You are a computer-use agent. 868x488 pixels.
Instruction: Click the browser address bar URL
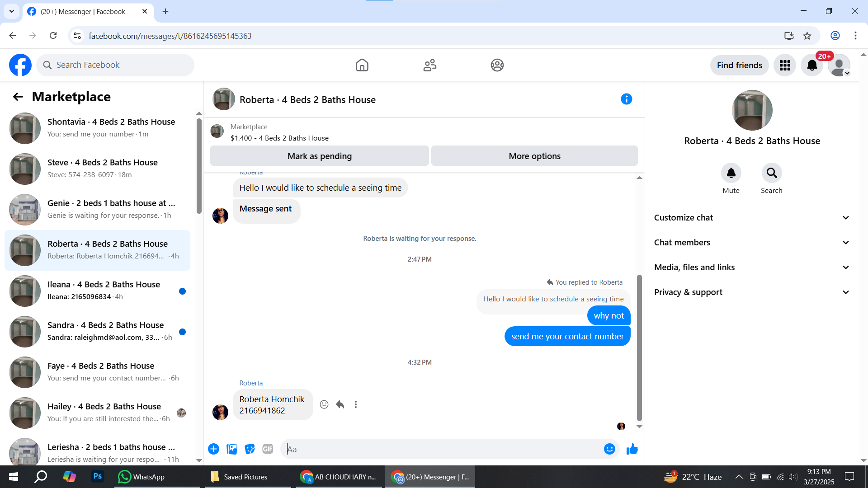[x=170, y=36]
